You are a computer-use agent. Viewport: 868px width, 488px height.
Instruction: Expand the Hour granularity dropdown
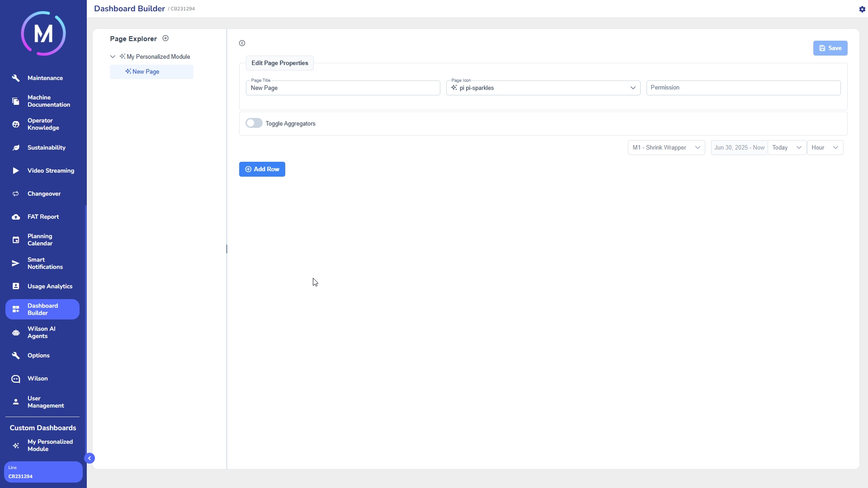[825, 148]
